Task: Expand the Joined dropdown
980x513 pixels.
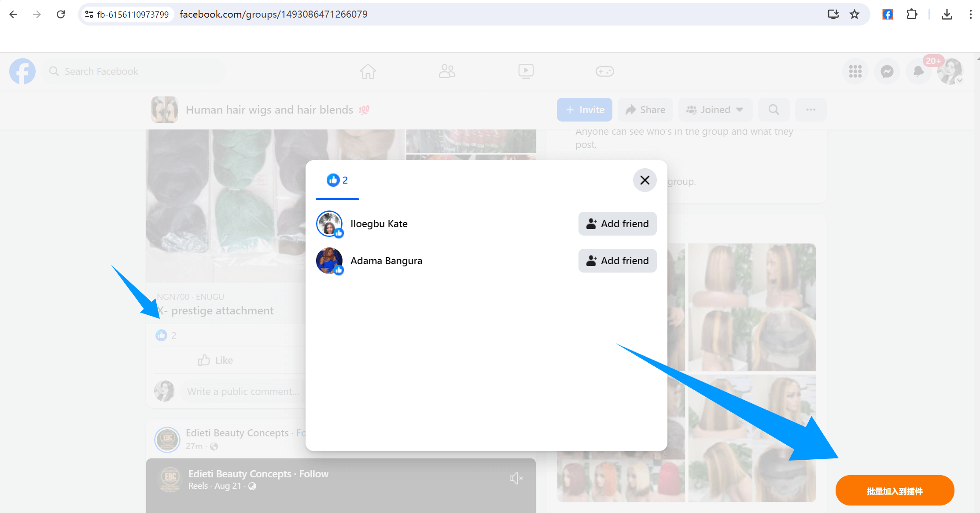Action: pos(715,110)
